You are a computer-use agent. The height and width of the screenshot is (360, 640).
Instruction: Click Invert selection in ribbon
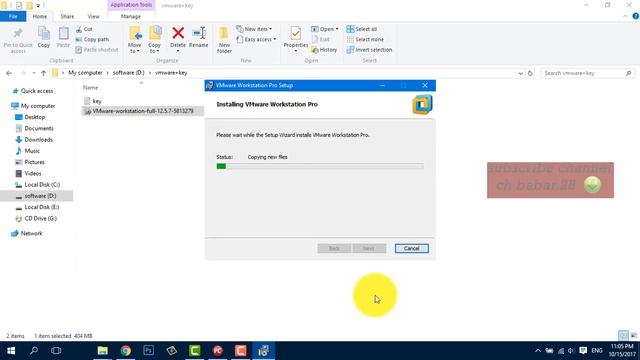pos(369,50)
